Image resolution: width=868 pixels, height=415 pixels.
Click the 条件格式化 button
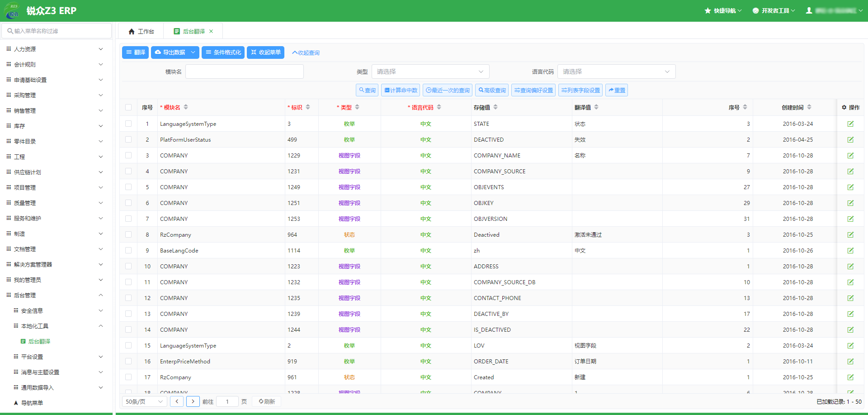coord(223,52)
